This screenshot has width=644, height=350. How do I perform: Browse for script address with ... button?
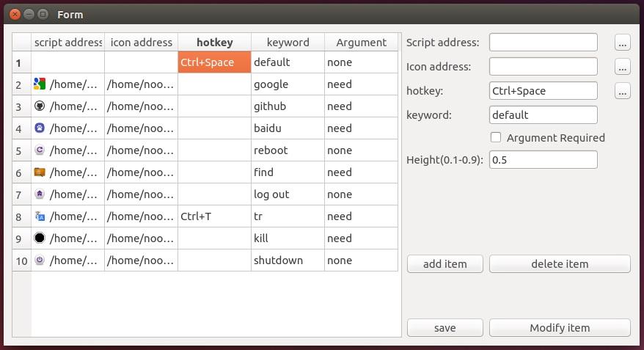(623, 43)
